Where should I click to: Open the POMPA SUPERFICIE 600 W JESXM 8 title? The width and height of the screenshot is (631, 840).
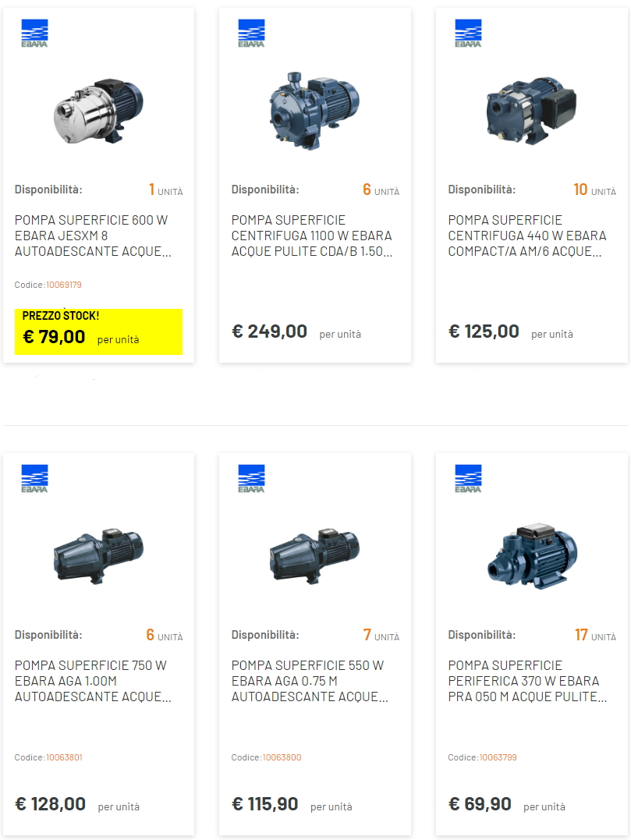[93, 236]
